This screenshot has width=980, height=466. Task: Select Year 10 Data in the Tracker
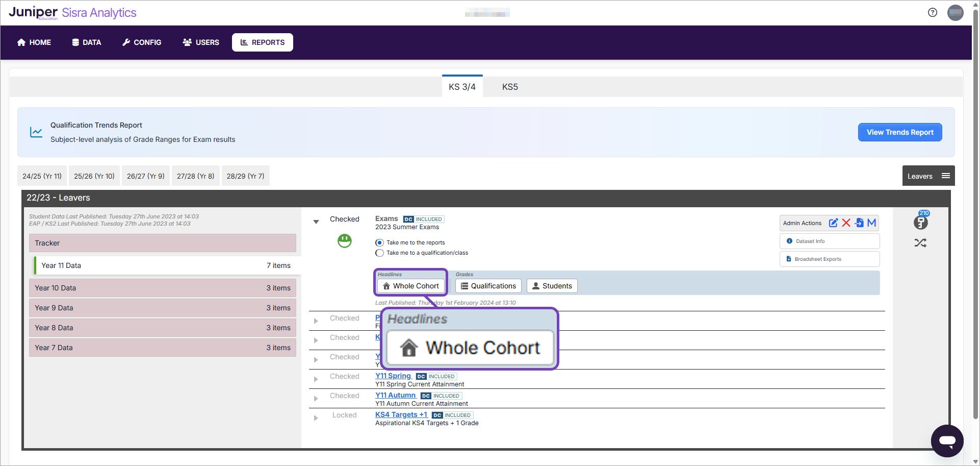pyautogui.click(x=162, y=288)
